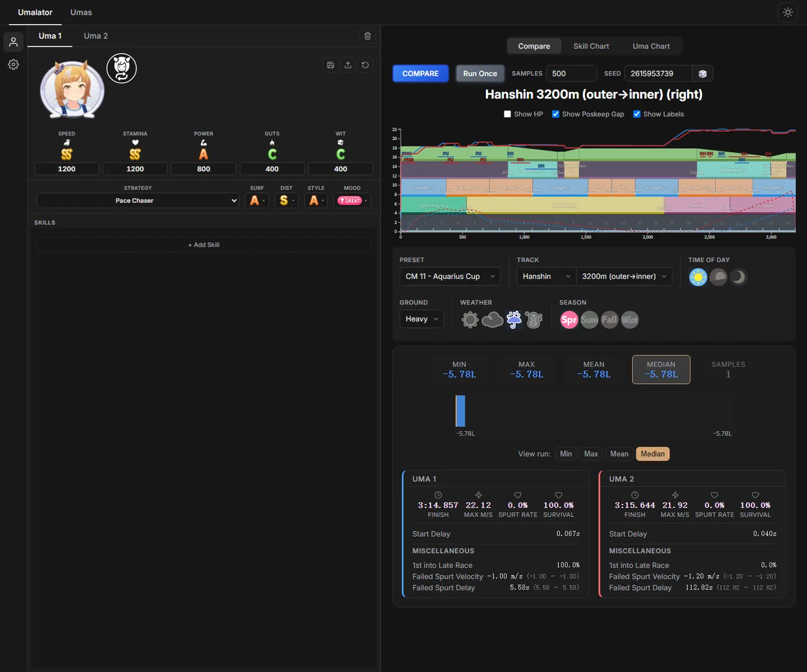The image size is (807, 672).
Task: Select the Fall season icon
Action: click(x=609, y=320)
